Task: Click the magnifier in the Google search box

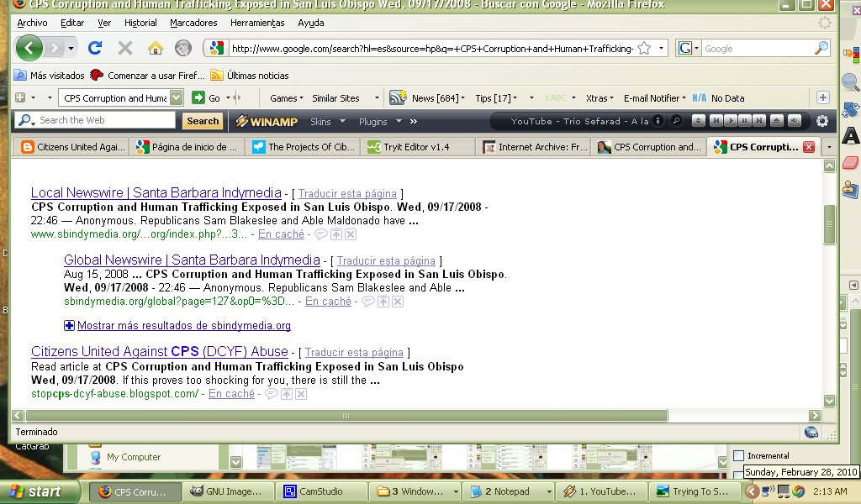Action: (821, 48)
